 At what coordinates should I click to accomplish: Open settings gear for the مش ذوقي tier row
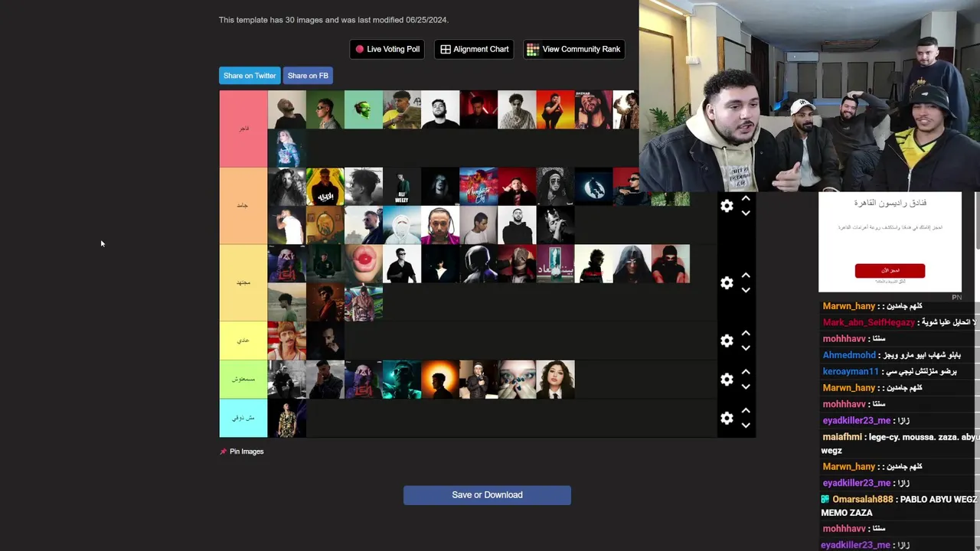point(727,418)
